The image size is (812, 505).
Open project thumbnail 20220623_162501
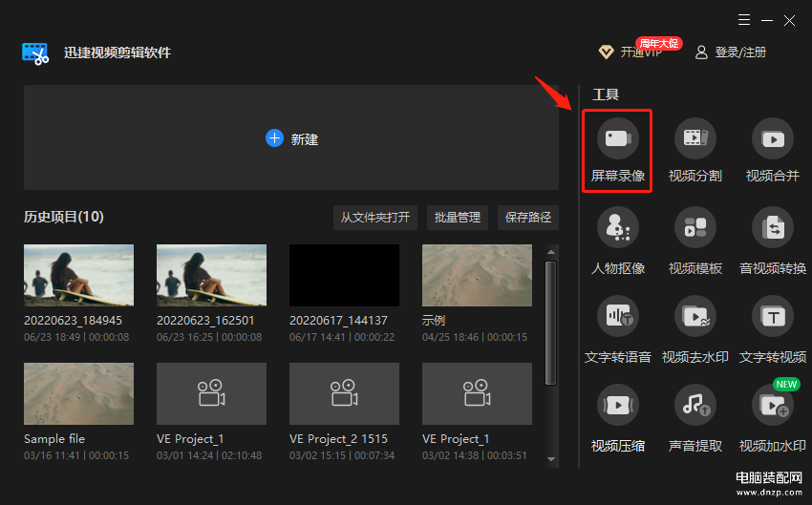coord(211,275)
